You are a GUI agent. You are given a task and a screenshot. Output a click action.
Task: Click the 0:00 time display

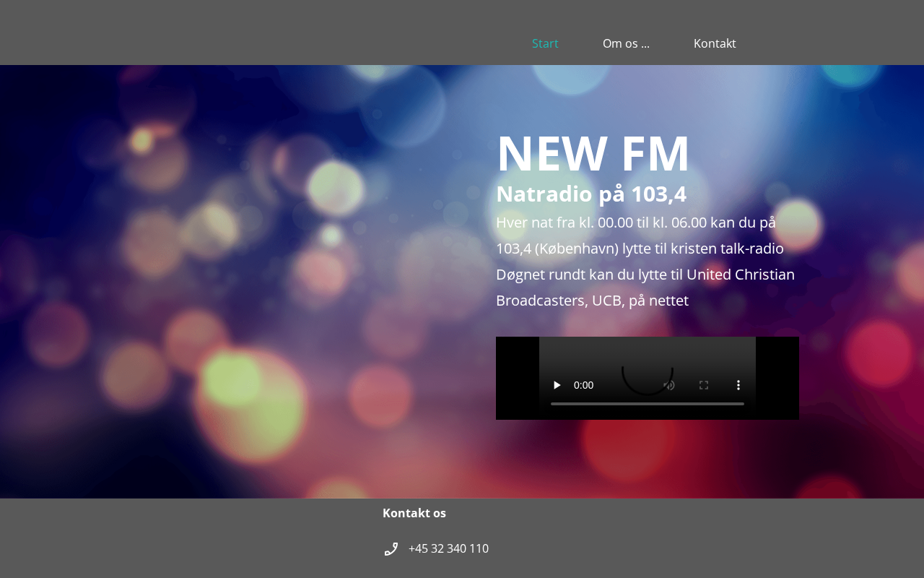(x=583, y=385)
